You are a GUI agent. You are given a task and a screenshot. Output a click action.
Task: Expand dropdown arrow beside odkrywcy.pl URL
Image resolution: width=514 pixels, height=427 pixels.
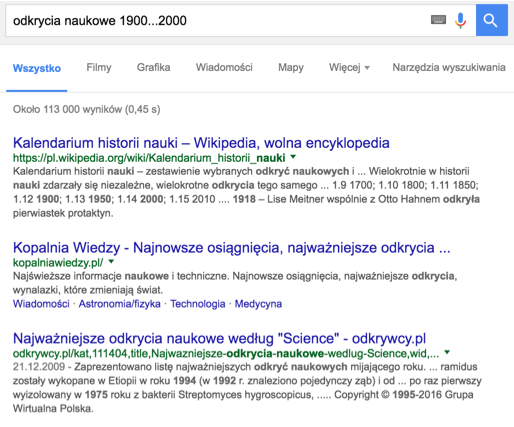coord(447,352)
